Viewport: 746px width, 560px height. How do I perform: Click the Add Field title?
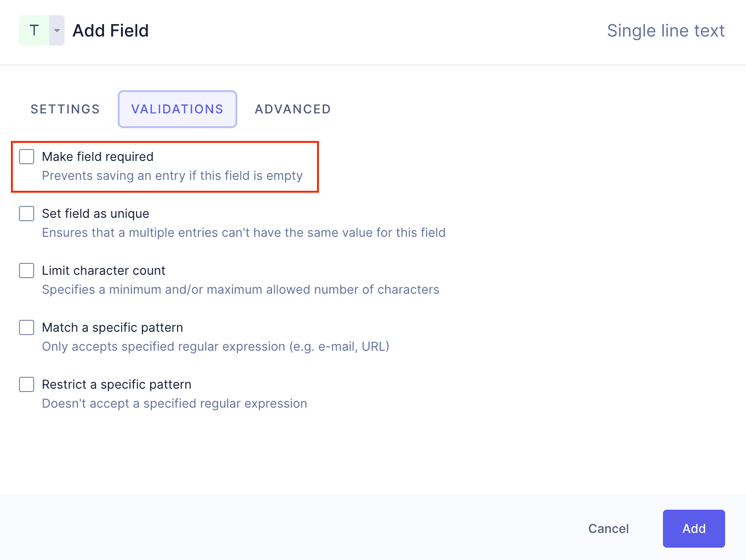pos(110,30)
